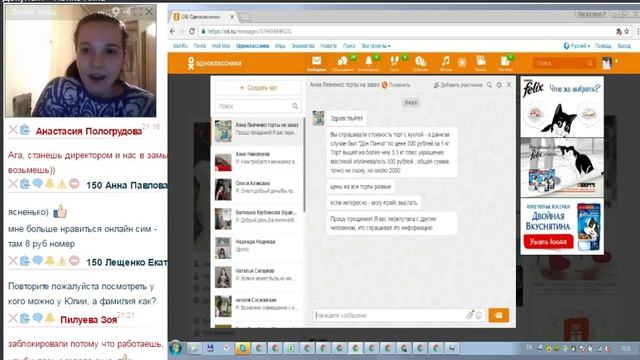
Task: Click search magnifier in chat header
Action: coord(489,85)
